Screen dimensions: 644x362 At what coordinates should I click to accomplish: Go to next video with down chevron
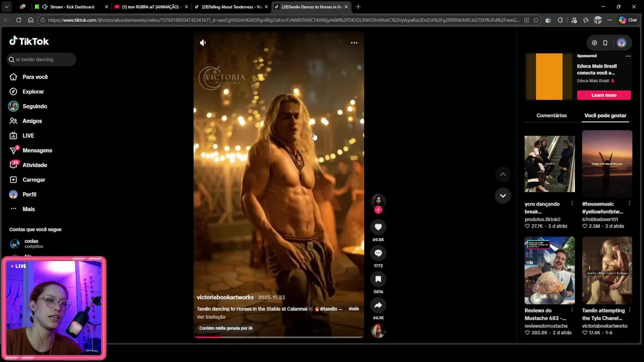click(x=503, y=196)
